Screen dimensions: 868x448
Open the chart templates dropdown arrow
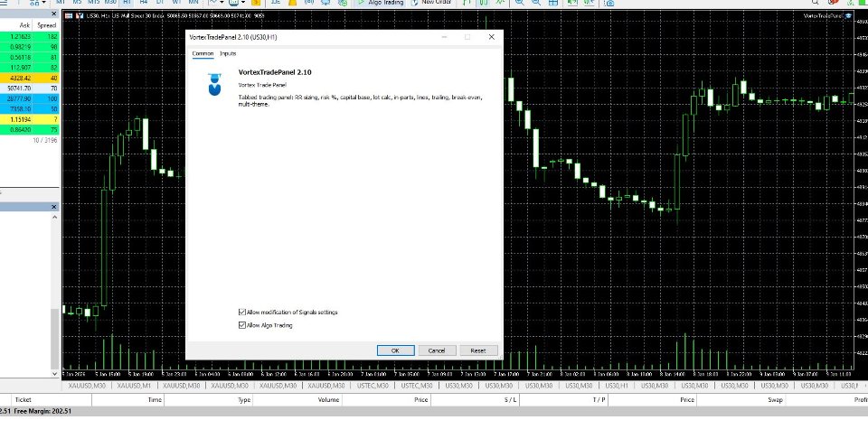click(242, 2)
